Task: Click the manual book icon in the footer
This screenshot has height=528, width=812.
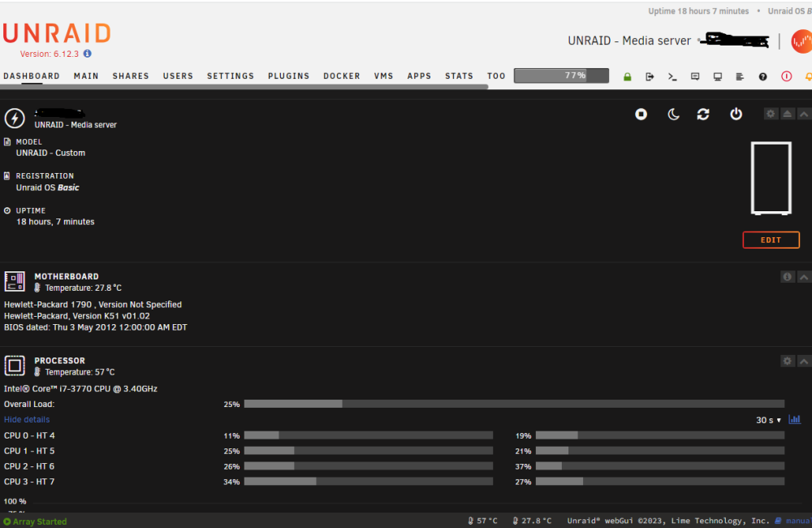Action: click(778, 521)
